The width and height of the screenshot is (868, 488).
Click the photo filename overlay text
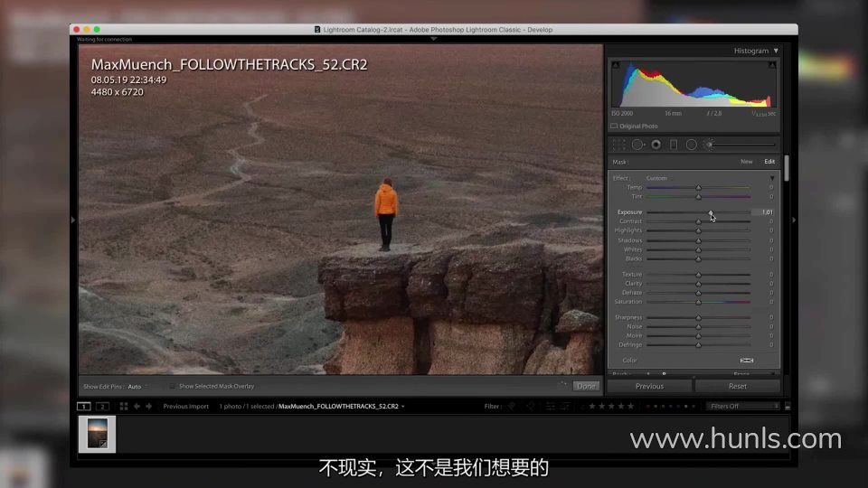[229, 65]
